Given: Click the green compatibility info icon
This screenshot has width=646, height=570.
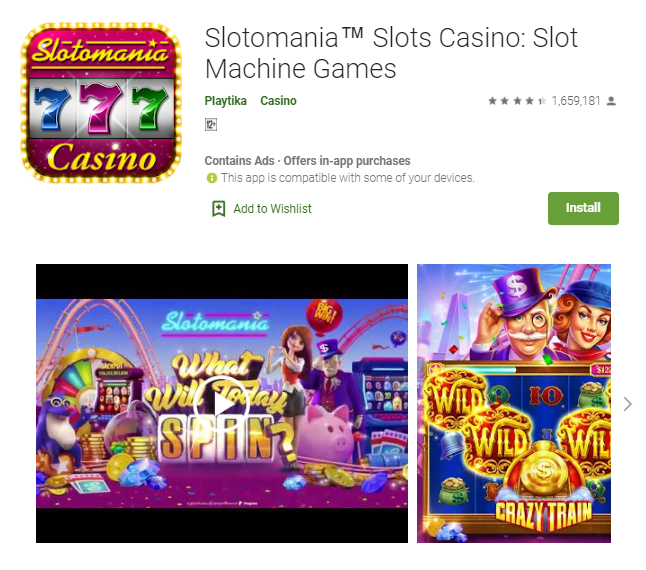Looking at the screenshot, I should (x=212, y=178).
